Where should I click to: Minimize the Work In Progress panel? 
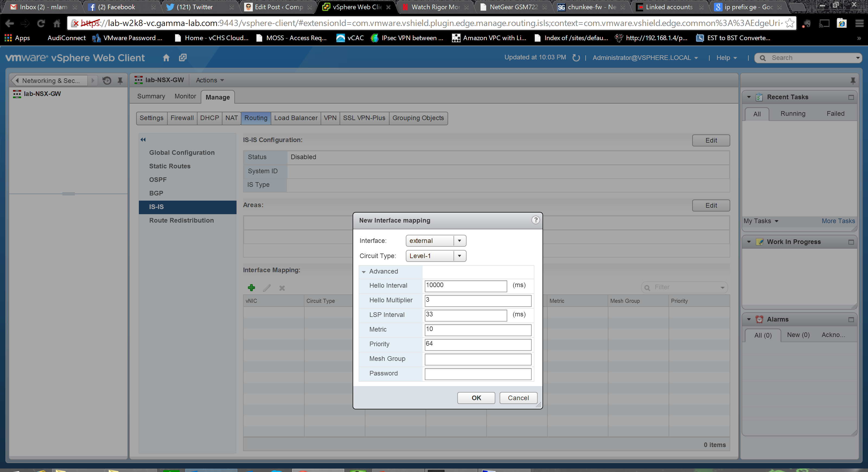(x=851, y=242)
